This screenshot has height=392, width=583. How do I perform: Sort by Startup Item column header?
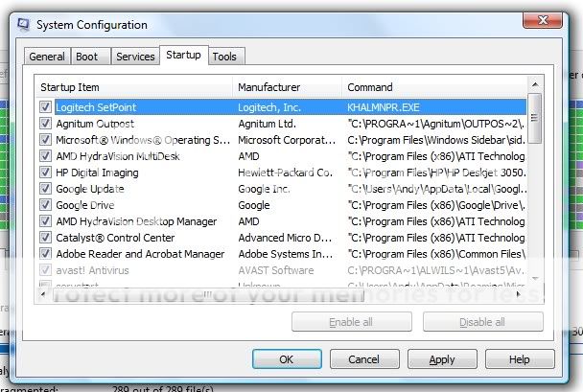[134, 87]
